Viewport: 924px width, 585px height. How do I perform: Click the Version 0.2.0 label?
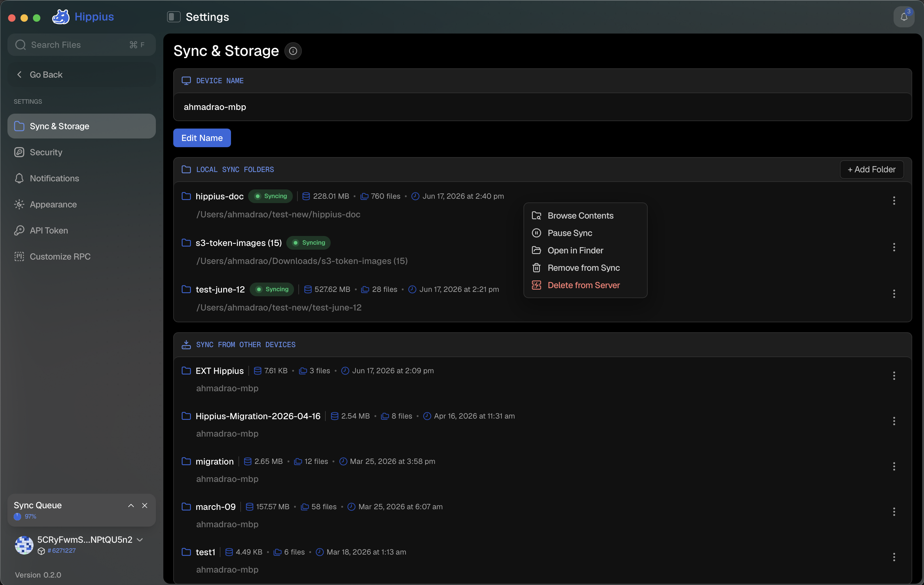point(38,575)
